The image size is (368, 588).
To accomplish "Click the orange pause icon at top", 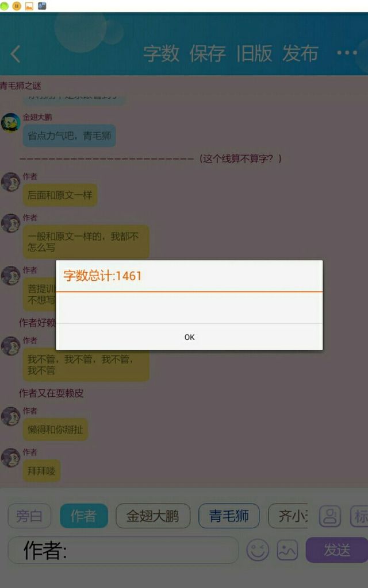I will click(x=17, y=6).
